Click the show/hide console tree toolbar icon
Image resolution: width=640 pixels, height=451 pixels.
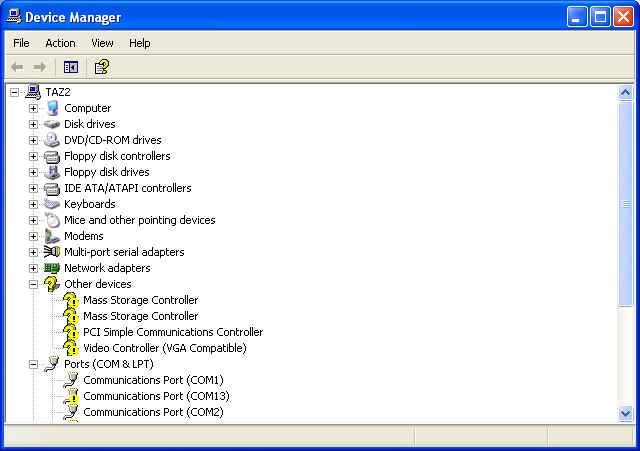(x=71, y=67)
